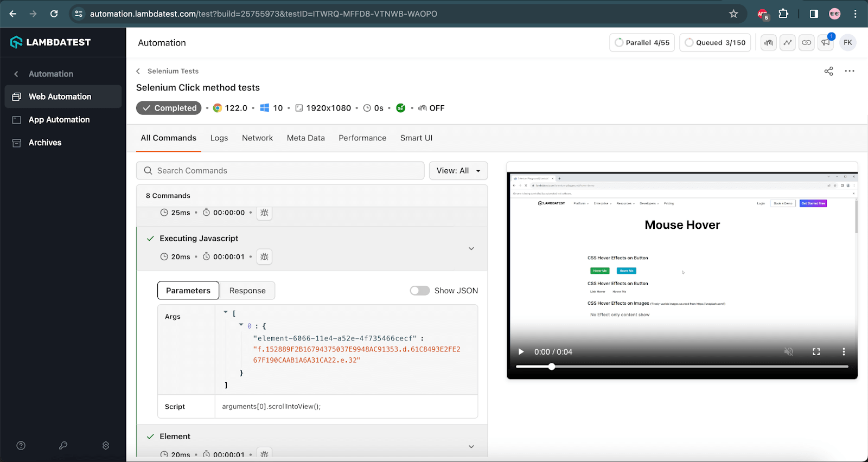The image size is (868, 462).
Task: Click the Queued 3/150 indicator
Action: 715,42
